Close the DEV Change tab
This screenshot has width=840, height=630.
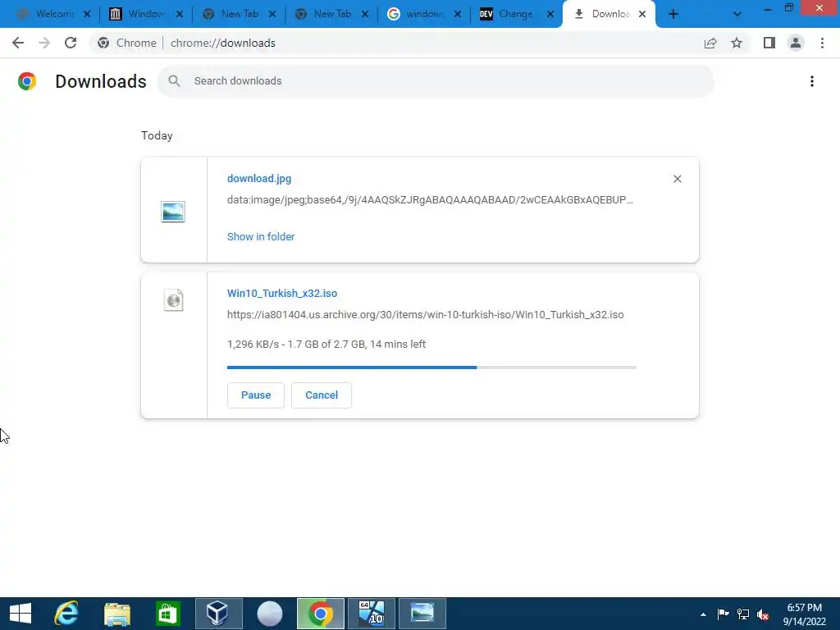click(550, 15)
